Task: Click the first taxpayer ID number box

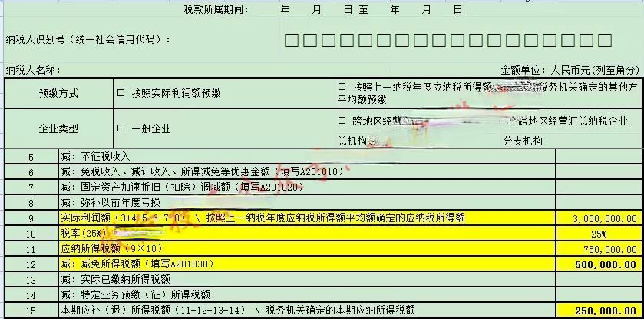Action: click(290, 40)
